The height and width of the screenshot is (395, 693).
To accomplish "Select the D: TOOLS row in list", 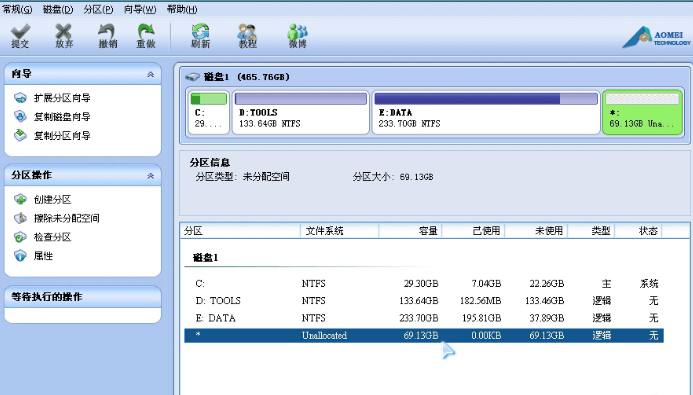I will [424, 300].
